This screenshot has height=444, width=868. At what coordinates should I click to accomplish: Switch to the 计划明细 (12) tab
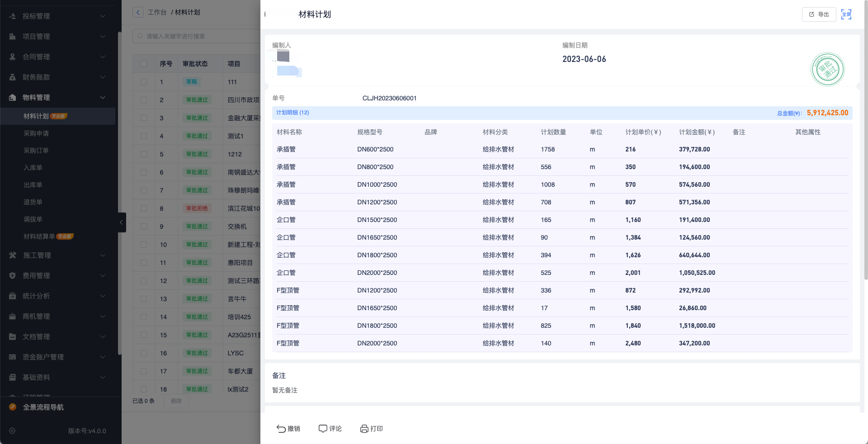[292, 112]
